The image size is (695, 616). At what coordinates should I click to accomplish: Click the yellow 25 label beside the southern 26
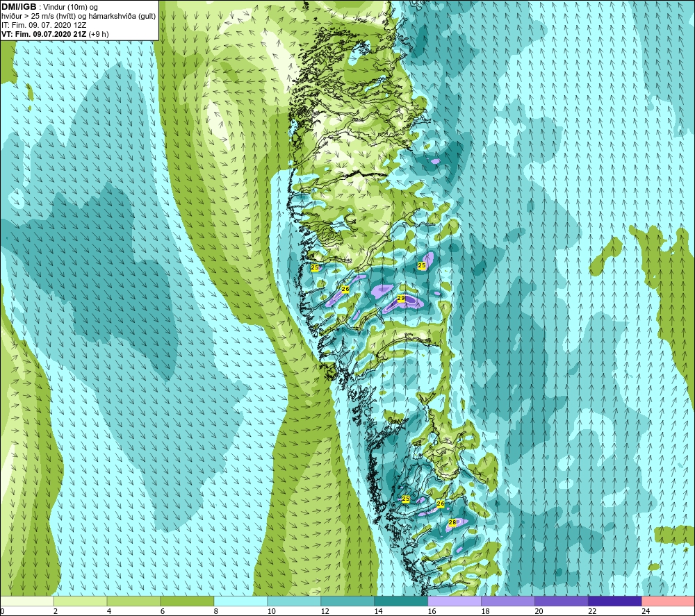point(406,499)
